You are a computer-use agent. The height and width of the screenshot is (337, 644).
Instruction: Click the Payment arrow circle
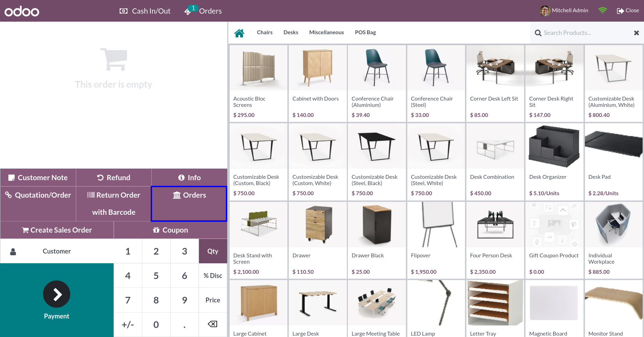tap(57, 294)
